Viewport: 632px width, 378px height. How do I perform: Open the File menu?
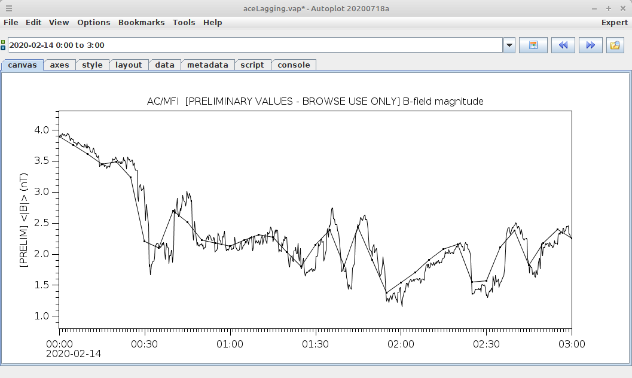click(10, 22)
